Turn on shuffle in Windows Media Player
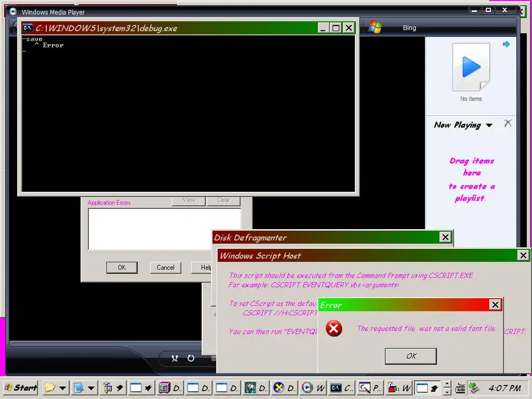The height and width of the screenshot is (399, 532). pos(175,358)
